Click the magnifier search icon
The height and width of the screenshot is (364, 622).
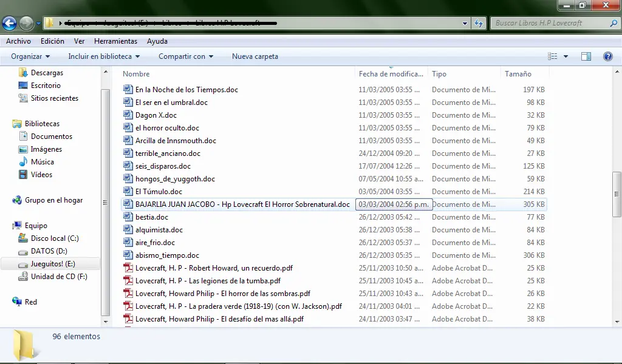613,24
